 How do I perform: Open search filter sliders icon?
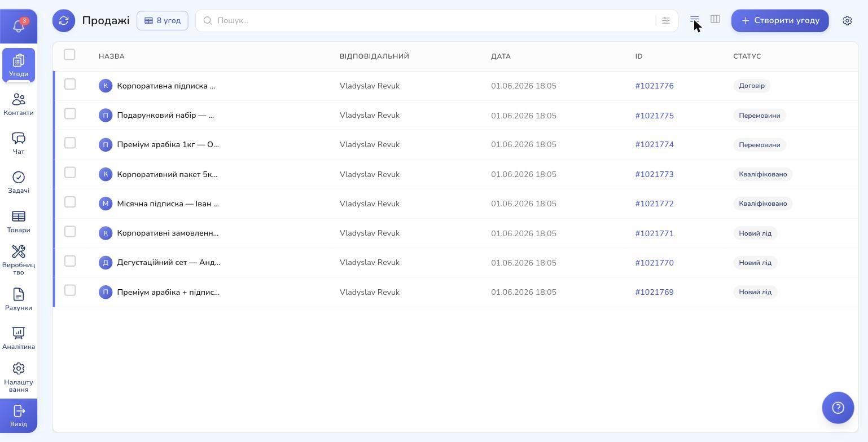[666, 20]
